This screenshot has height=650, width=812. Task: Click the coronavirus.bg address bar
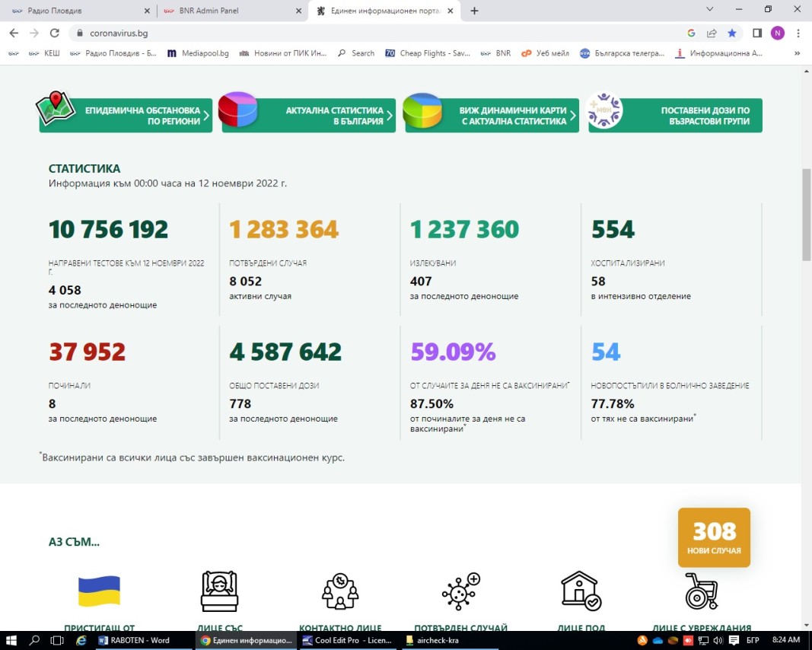(381, 33)
